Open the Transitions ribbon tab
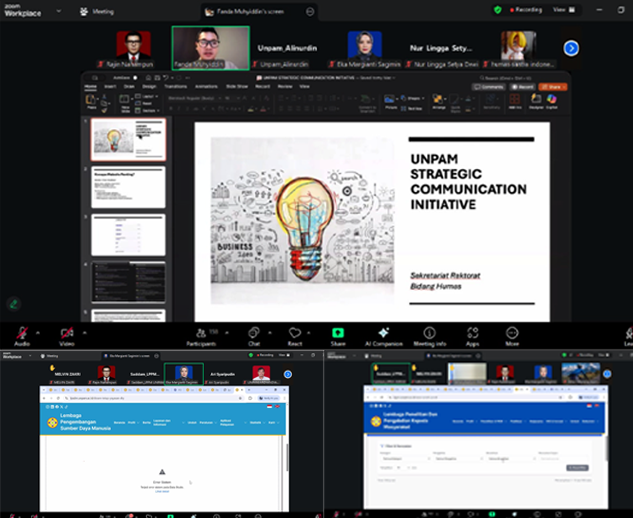The height and width of the screenshot is (518, 633). [175, 86]
